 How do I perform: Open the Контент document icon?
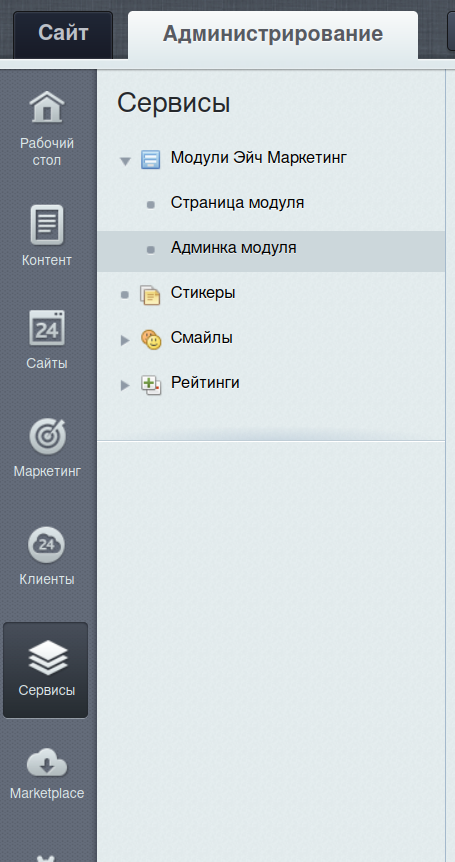tap(47, 224)
